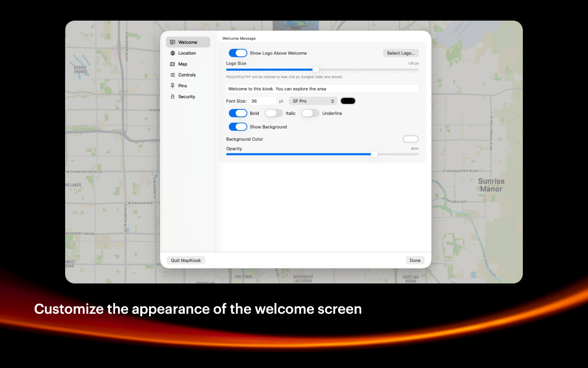Switch to the Controls section
Screen dimensions: 588x368
click(x=187, y=75)
